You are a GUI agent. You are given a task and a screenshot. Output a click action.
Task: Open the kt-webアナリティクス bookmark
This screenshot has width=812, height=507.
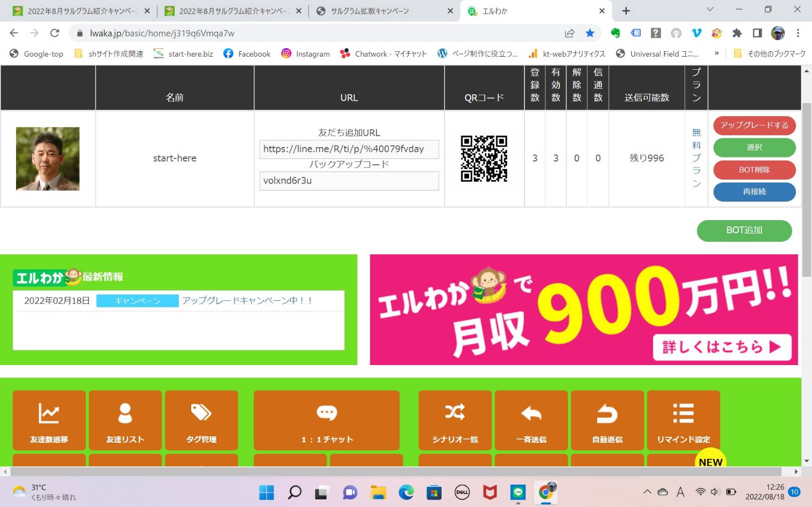pyautogui.click(x=567, y=54)
